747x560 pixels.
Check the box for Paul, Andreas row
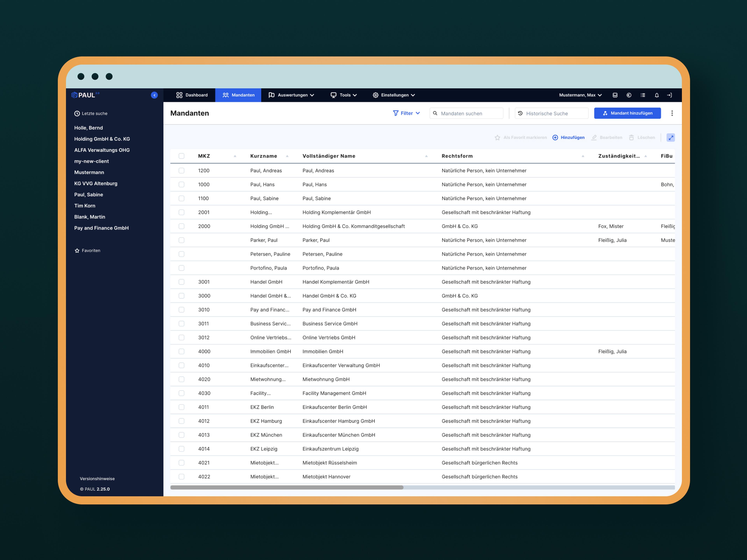181,171
